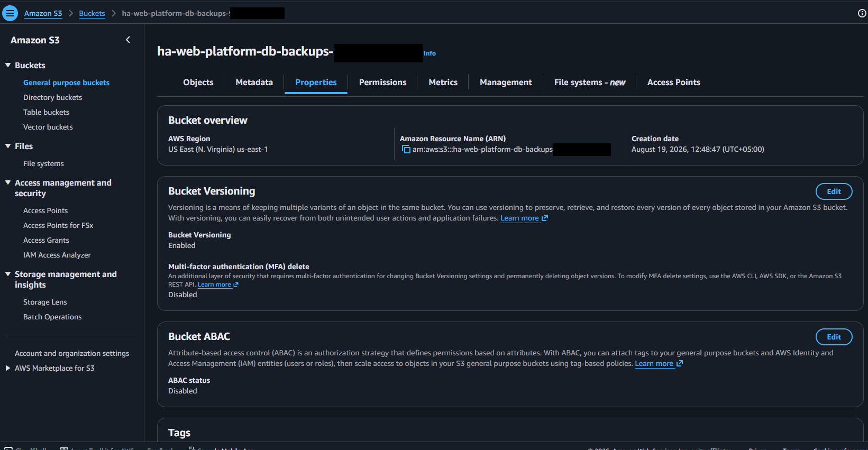Open Learn more link under Bucket Versioning
Image resolution: width=868 pixels, height=450 pixels.
(524, 218)
